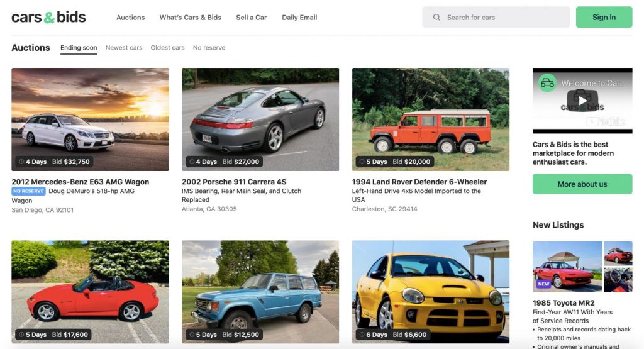Go to Sell a Car

coord(252,18)
